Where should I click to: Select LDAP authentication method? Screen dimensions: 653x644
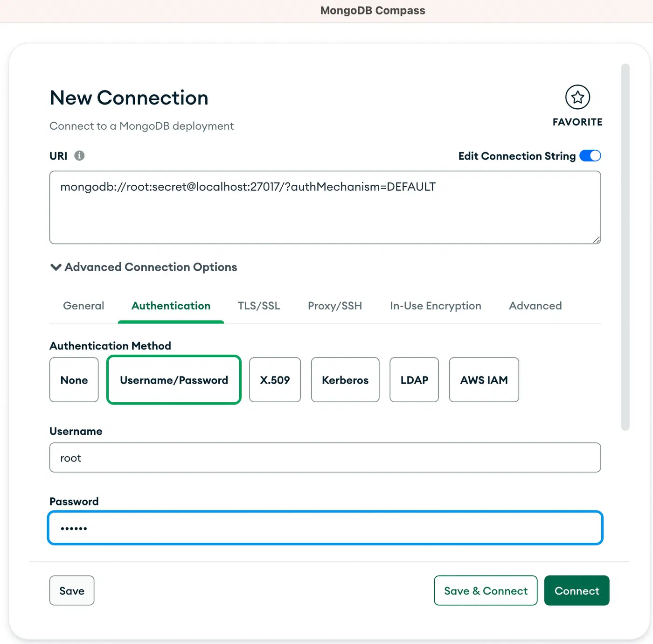(414, 380)
